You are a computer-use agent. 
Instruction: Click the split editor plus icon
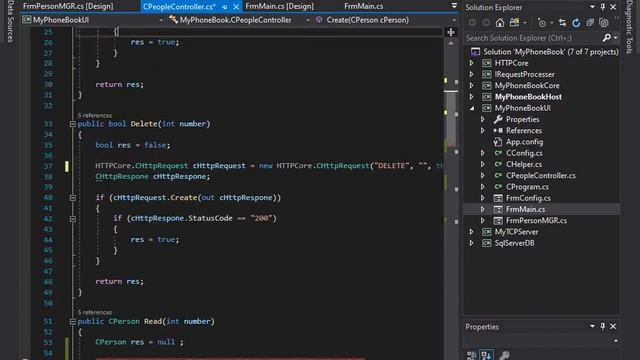click(451, 32)
